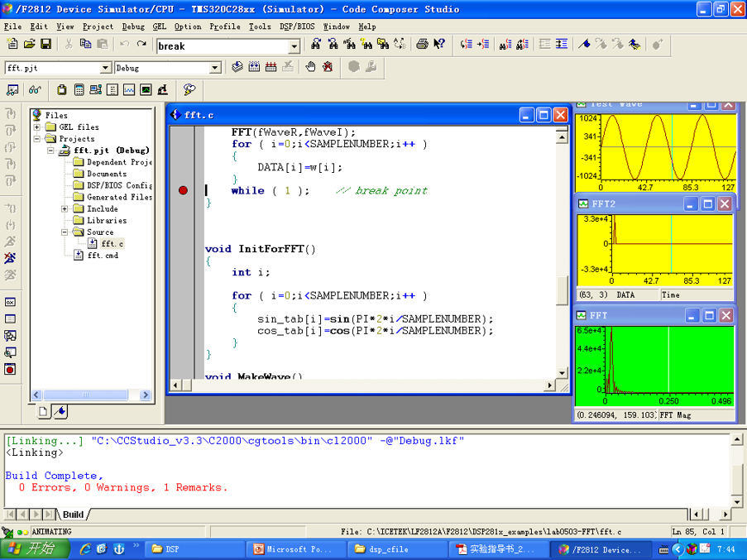Collapse the Source folder node
The height and width of the screenshot is (560, 747).
[x=65, y=232]
